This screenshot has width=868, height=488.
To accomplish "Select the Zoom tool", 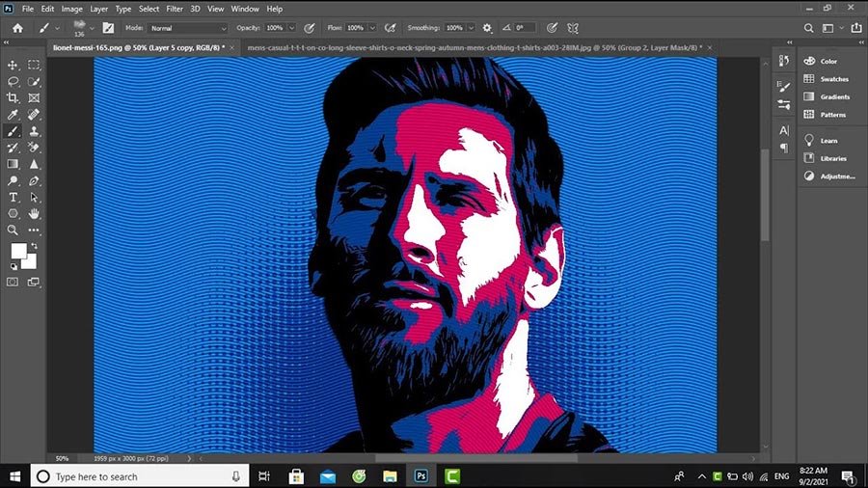I will 13,230.
